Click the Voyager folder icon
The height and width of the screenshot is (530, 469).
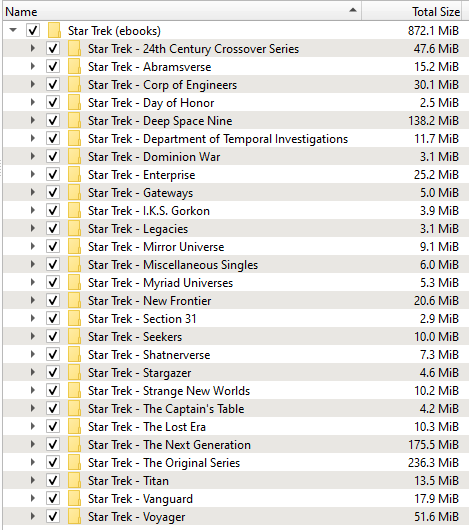pyautogui.click(x=74, y=516)
